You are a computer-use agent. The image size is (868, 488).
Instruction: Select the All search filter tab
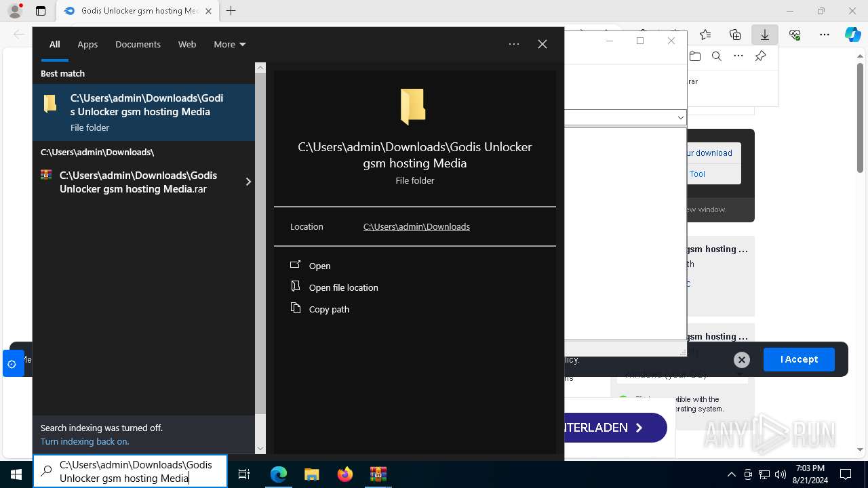(x=55, y=44)
